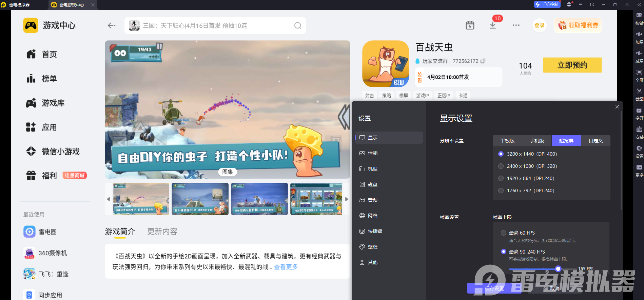644x300 pixels.
Task: Claim coupons with 领取福利券 button
Action: (x=578, y=25)
